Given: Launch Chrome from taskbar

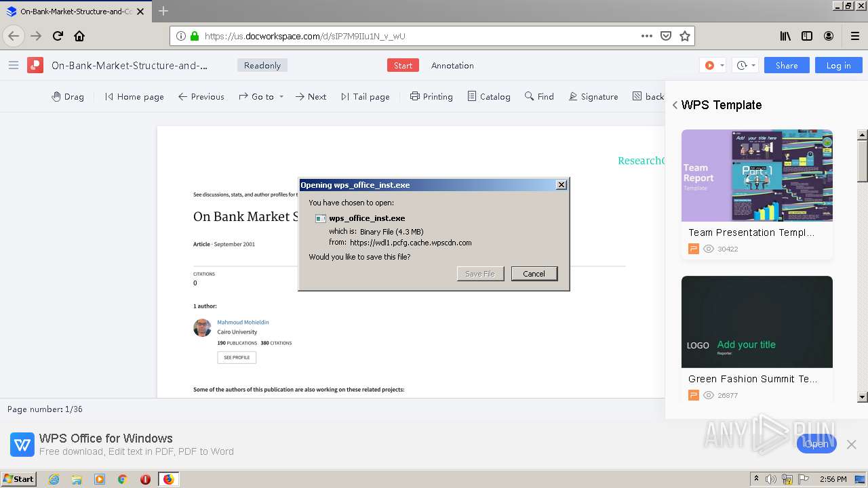Looking at the screenshot, I should (122, 479).
